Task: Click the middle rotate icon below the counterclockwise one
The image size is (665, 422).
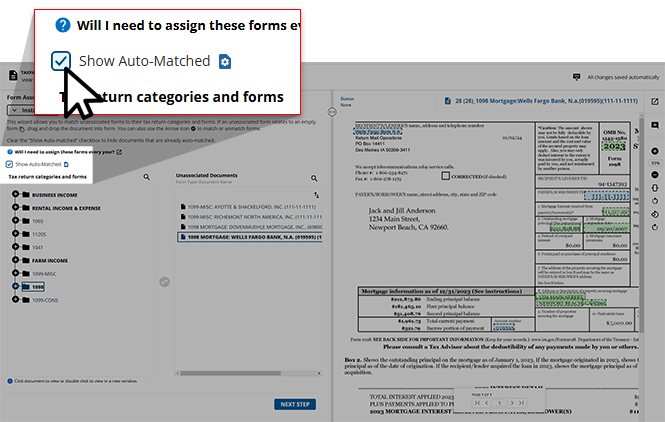Action: point(655,214)
